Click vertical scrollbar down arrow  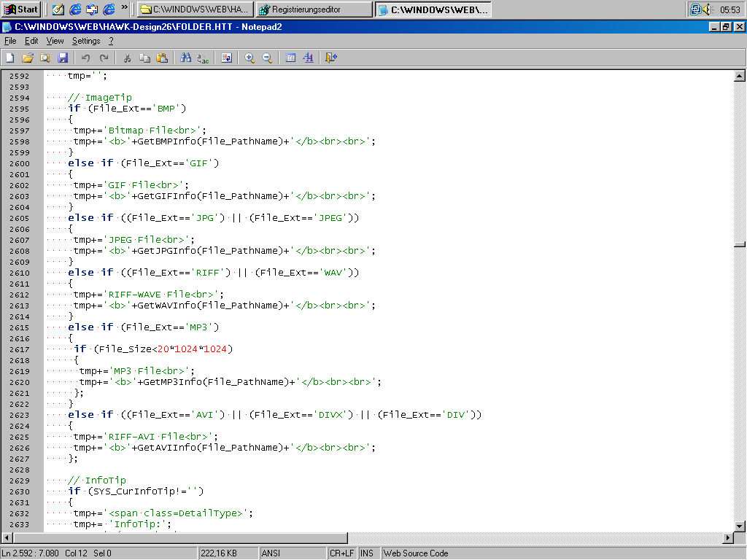click(740, 526)
